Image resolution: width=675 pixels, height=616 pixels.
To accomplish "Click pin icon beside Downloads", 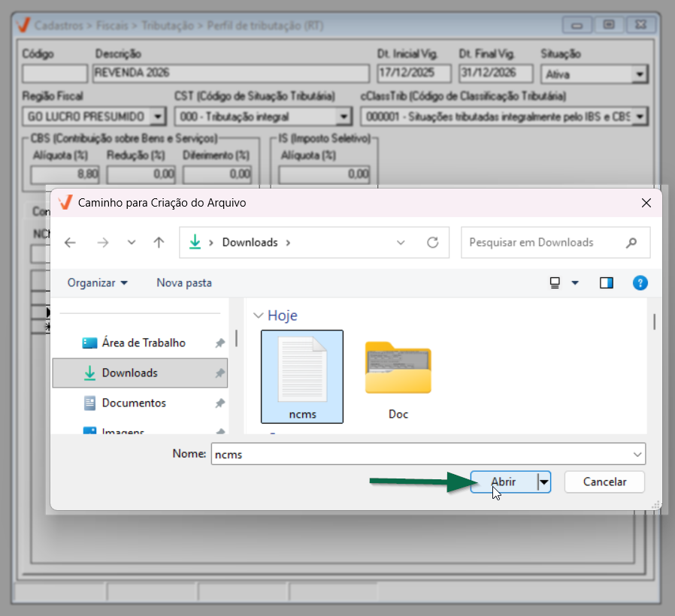I will pyautogui.click(x=220, y=373).
